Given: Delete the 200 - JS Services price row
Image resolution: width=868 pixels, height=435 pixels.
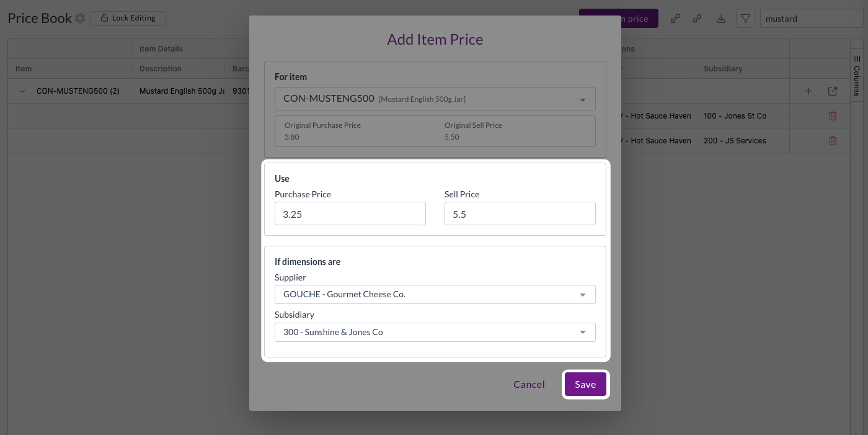Looking at the screenshot, I should (833, 141).
